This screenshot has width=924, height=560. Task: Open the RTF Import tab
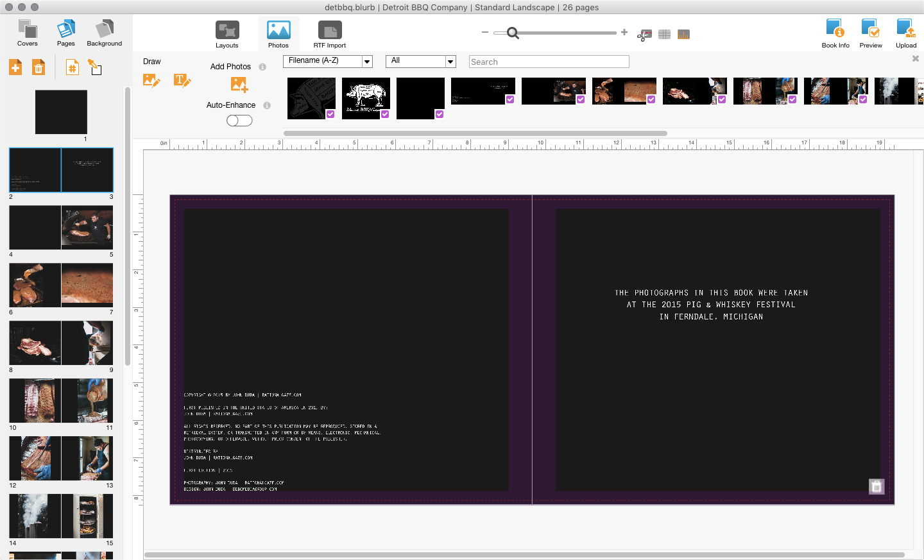[x=330, y=35]
